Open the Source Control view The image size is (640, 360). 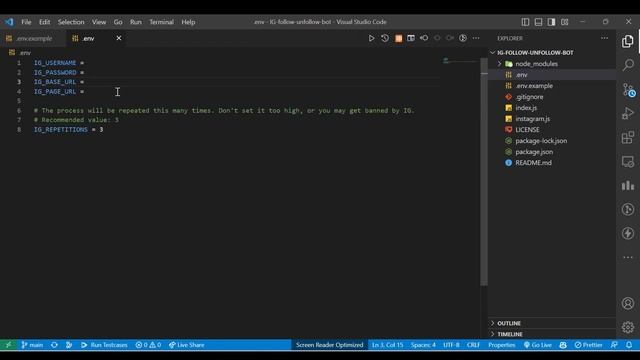pyautogui.click(x=629, y=90)
